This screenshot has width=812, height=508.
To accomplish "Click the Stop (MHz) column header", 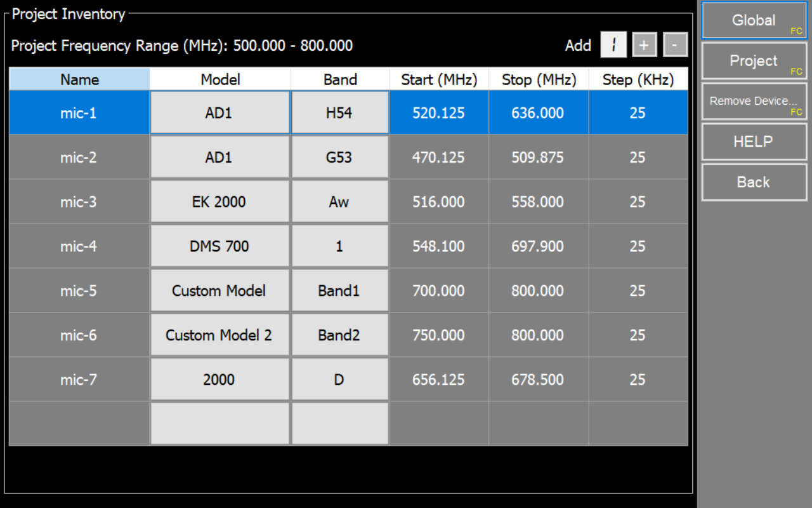I will click(x=539, y=79).
